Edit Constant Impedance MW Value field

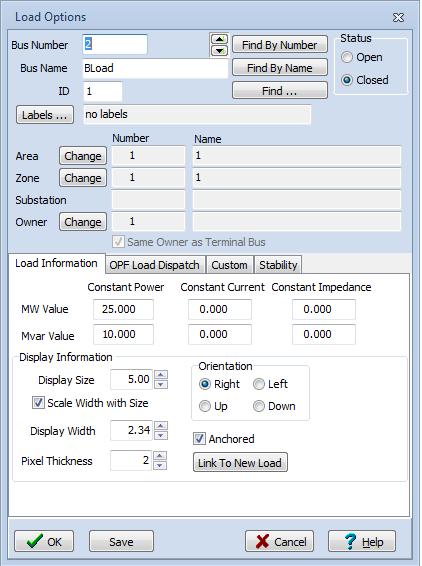(324, 309)
